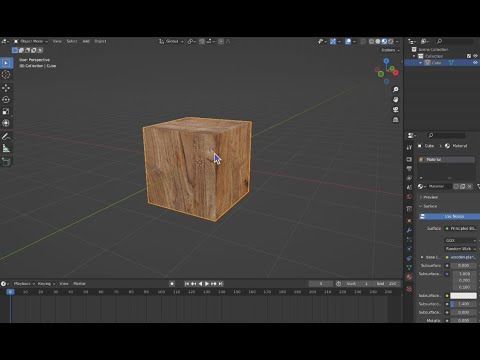Open the viewport Add menu

[86, 41]
